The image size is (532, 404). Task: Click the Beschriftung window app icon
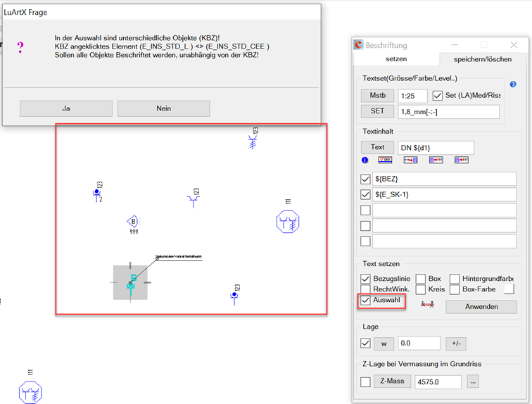click(x=358, y=45)
